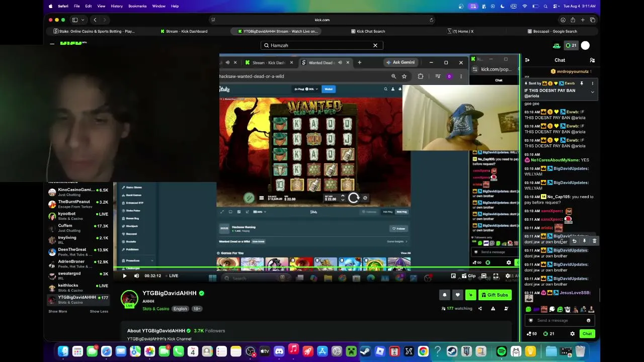
Task: Click the Send a message field
Action: point(559,320)
